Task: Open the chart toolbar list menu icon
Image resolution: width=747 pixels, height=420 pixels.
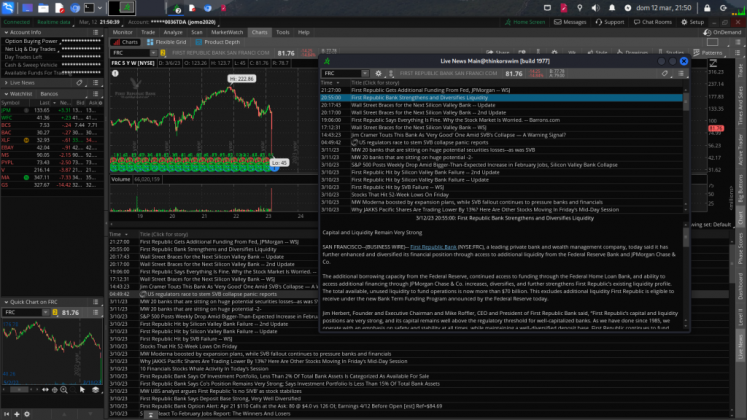Action: coord(737,53)
